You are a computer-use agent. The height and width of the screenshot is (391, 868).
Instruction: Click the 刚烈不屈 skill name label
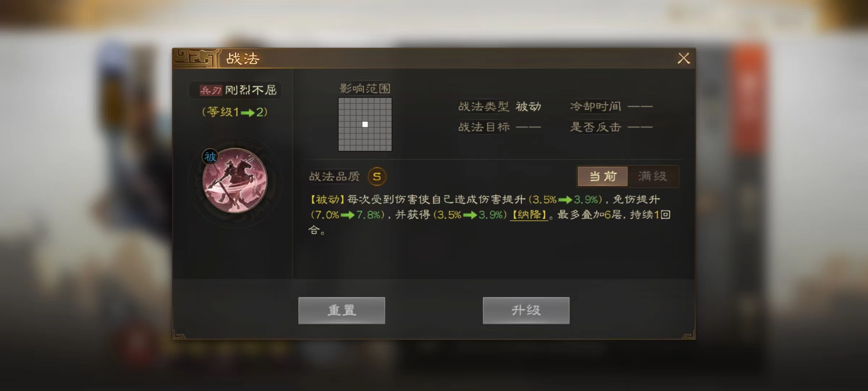[x=251, y=90]
